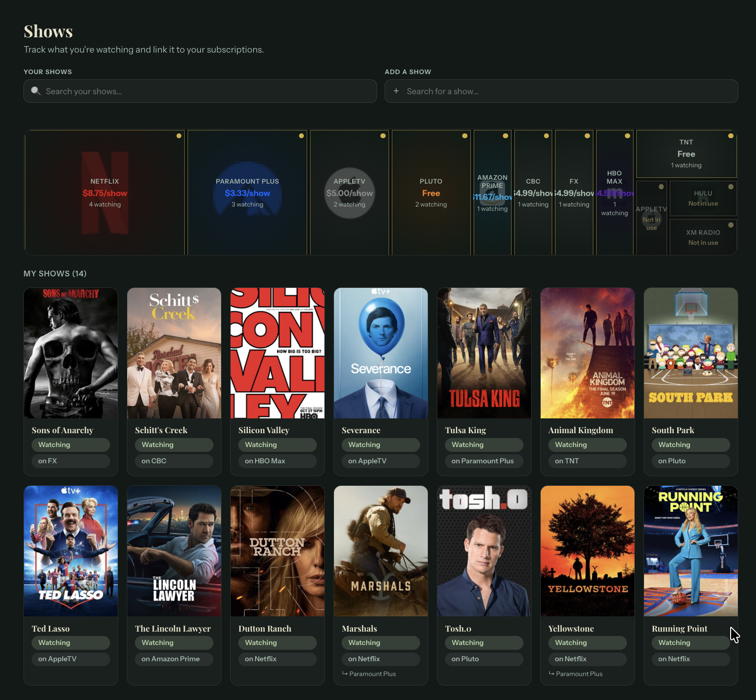Image resolution: width=756 pixels, height=700 pixels.
Task: Open the Severance poster
Action: coord(381,353)
